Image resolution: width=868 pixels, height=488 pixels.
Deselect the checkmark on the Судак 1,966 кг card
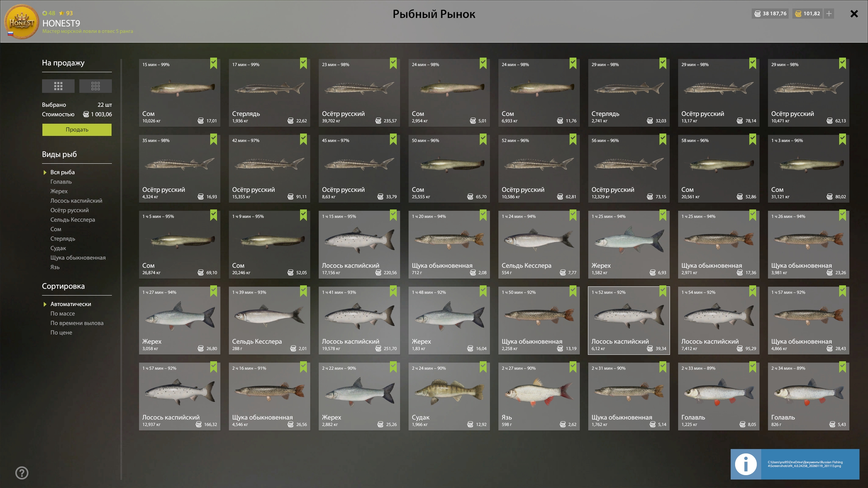pos(483,367)
